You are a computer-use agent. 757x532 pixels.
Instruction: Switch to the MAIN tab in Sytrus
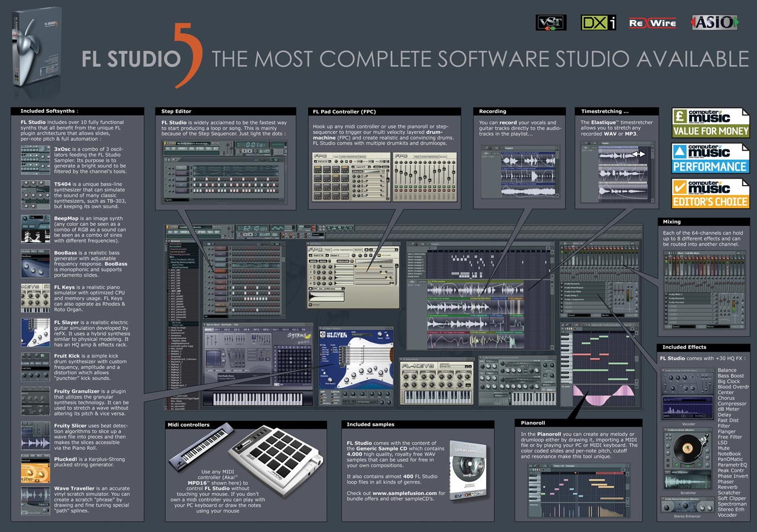(209, 329)
